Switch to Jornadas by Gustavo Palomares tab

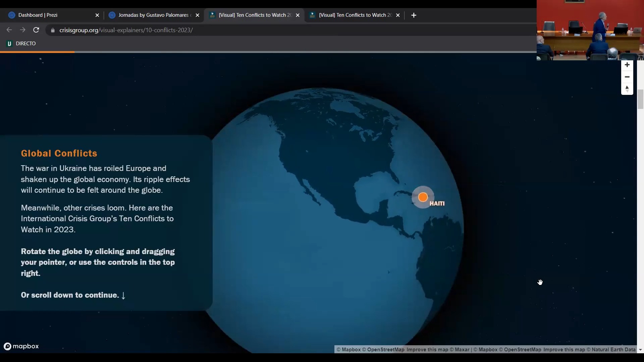click(x=153, y=15)
